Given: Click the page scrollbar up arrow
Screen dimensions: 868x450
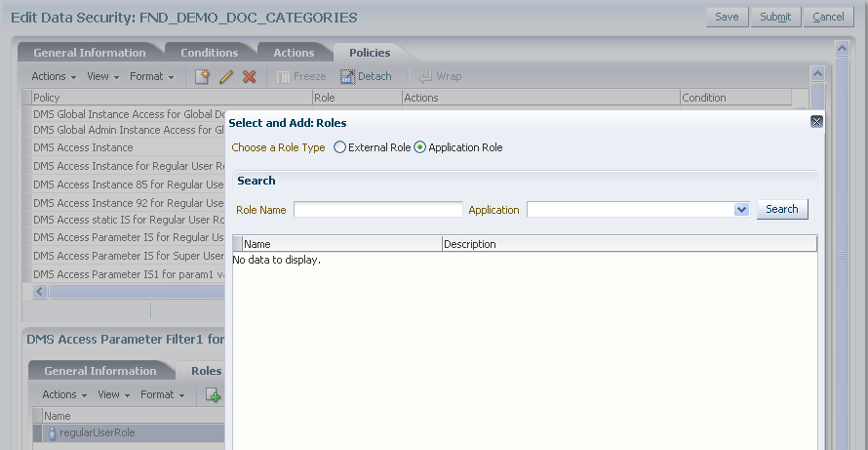Looking at the screenshot, I should tap(842, 49).
